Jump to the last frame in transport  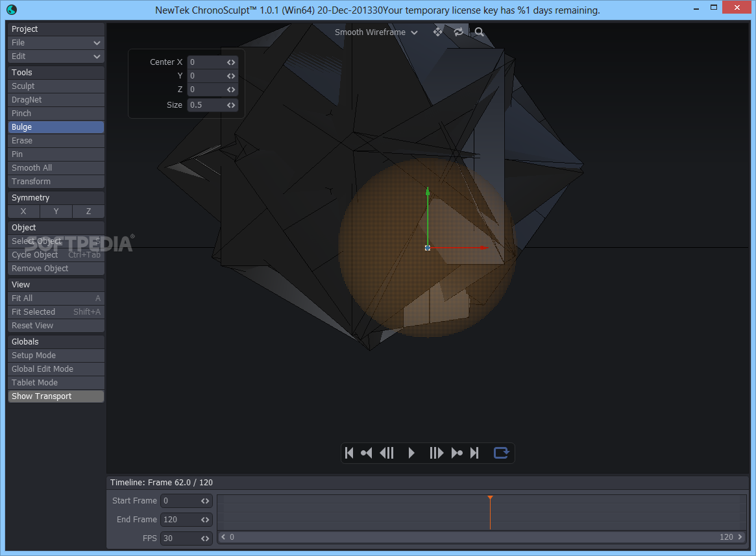[x=474, y=453]
